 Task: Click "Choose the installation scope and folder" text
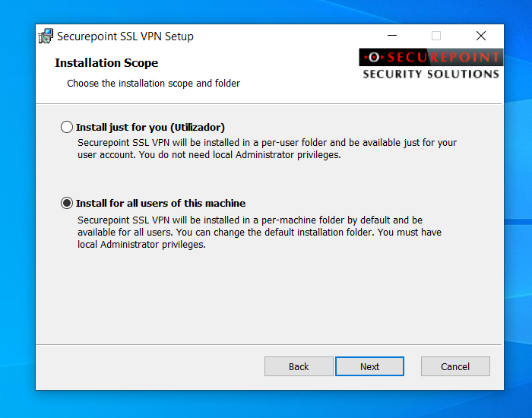click(x=154, y=84)
